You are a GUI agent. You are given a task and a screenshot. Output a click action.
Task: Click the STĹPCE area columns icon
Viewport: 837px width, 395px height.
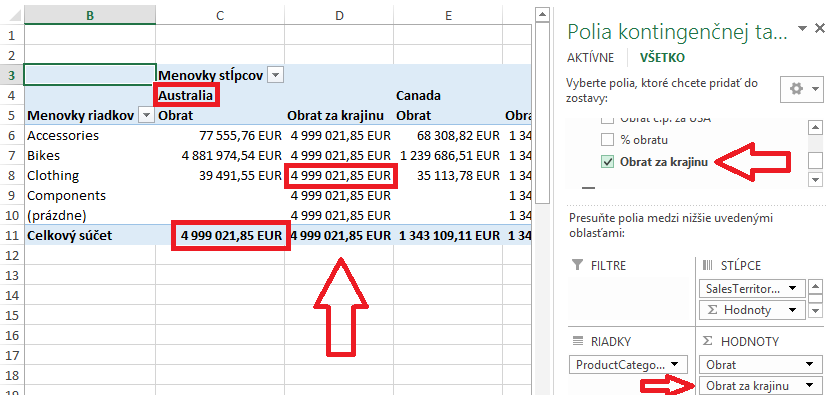tap(707, 265)
